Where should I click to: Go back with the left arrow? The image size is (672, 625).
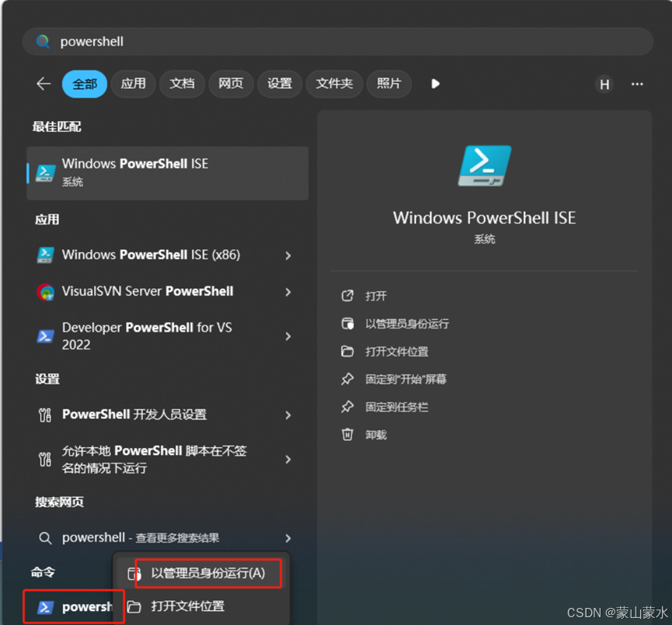point(44,84)
